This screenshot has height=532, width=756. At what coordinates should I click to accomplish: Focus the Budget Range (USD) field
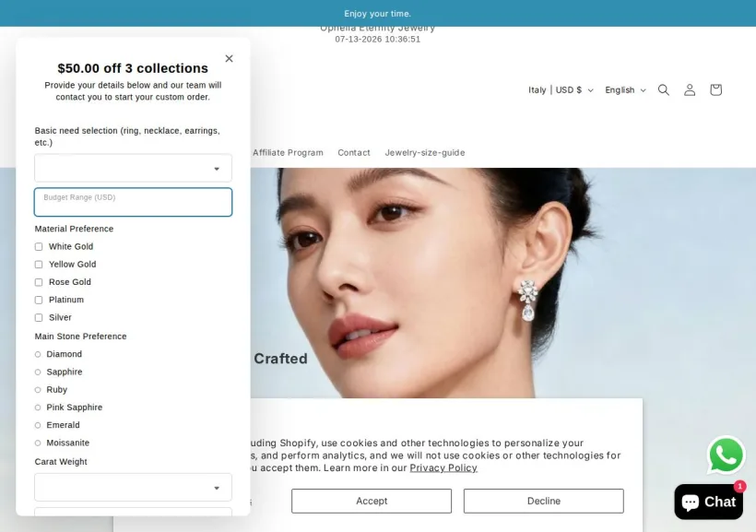click(x=133, y=202)
